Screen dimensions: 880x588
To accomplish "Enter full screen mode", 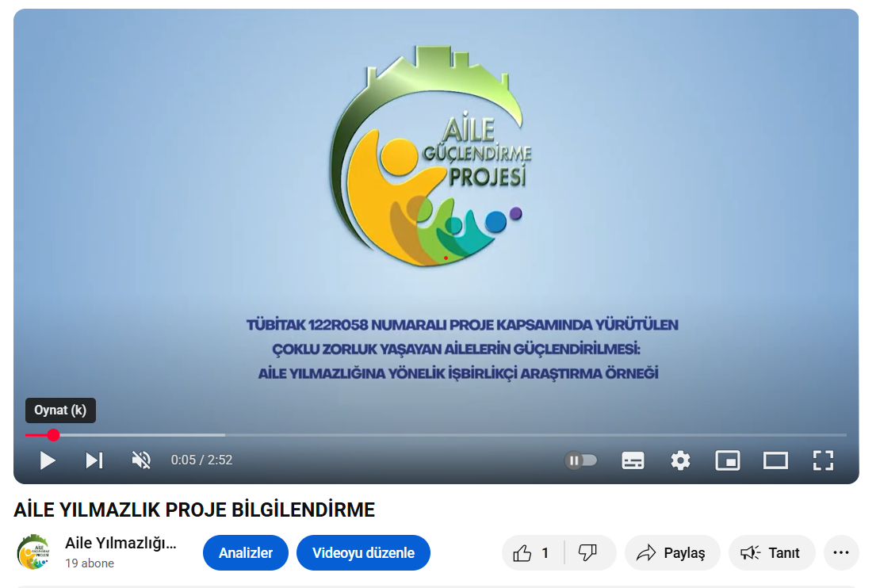I will (x=824, y=460).
